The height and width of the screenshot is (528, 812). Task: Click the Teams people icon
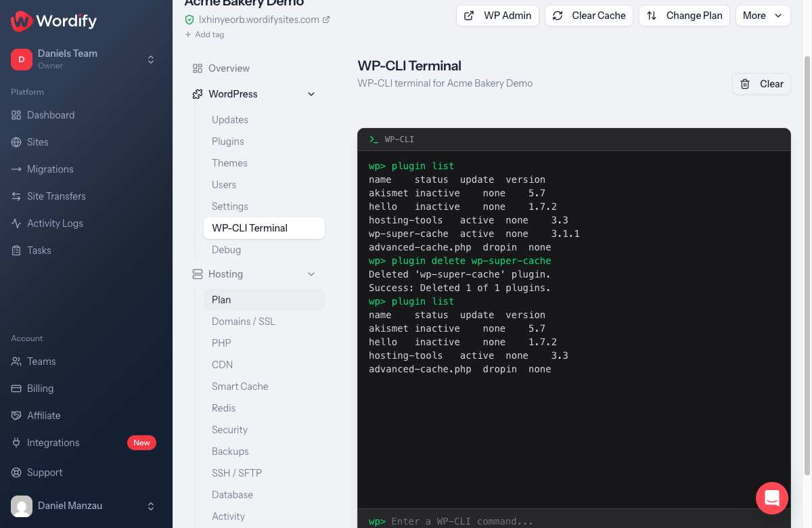pos(16,361)
